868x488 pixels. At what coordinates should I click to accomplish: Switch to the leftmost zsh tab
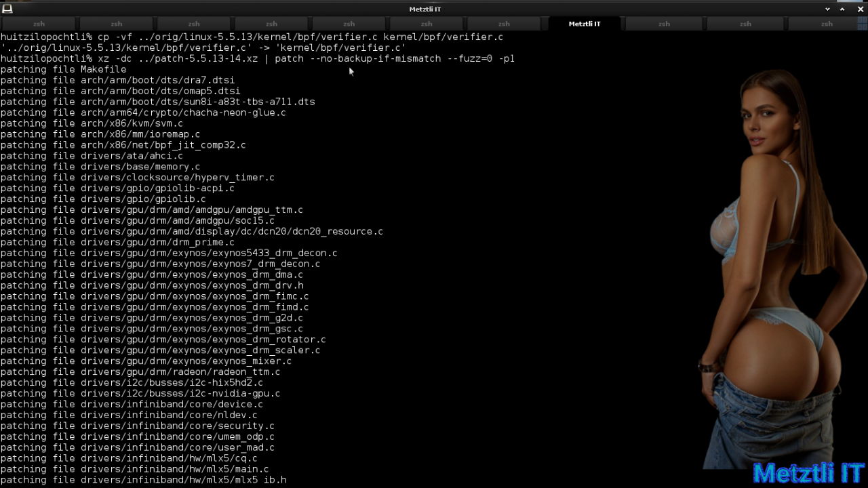(x=39, y=24)
